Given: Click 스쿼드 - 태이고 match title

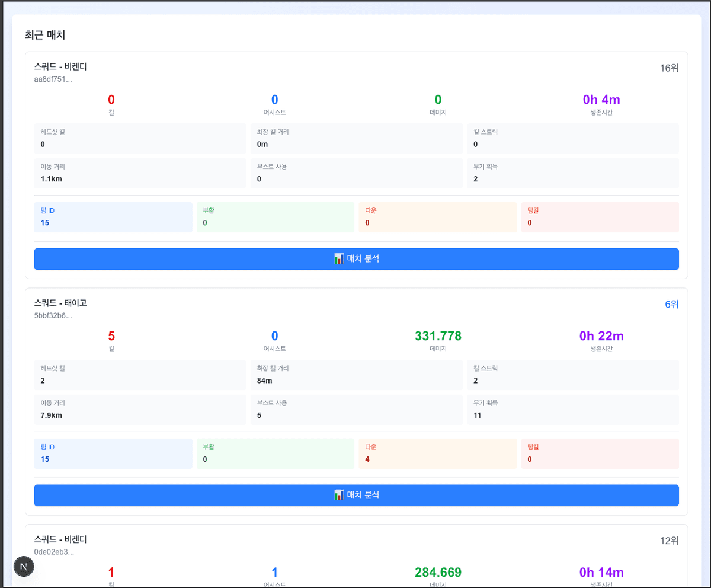Looking at the screenshot, I should click(x=60, y=303).
